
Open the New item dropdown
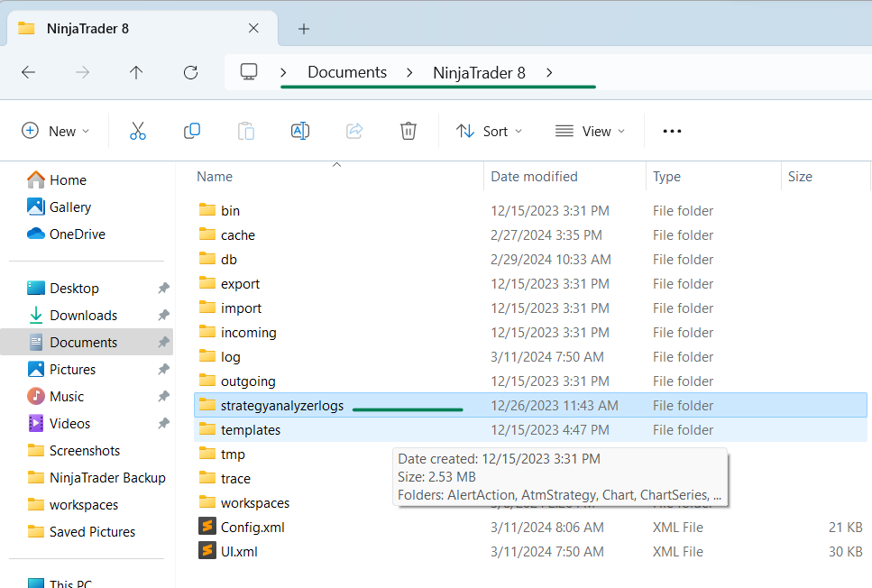tap(56, 131)
